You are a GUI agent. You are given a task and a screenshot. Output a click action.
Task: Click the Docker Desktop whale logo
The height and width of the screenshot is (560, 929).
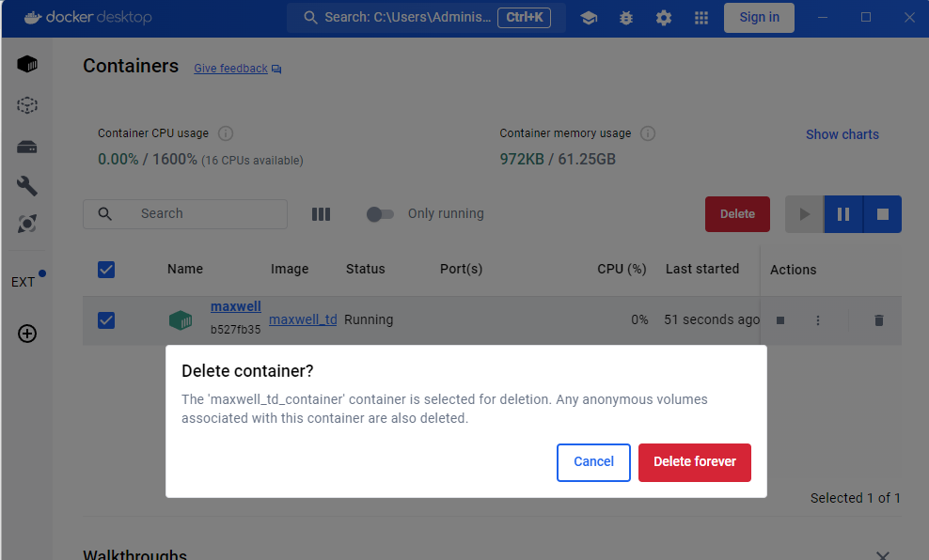(33, 17)
